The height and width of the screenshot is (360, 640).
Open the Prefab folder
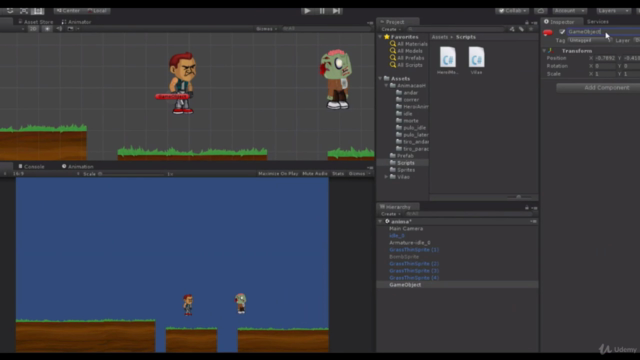coord(402,156)
